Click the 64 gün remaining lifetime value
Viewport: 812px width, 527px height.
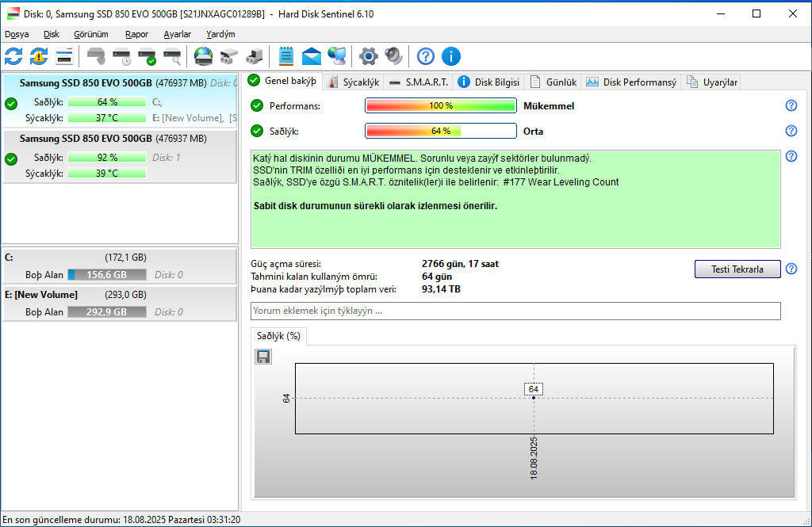pos(437,277)
